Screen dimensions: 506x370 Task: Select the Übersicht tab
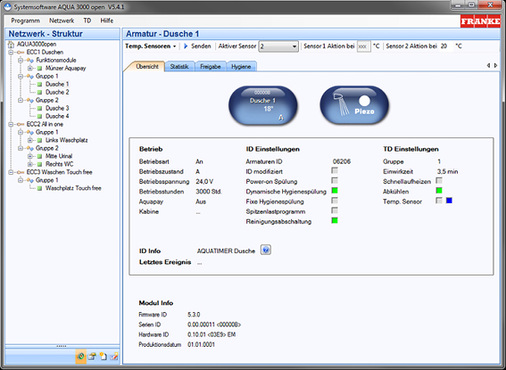147,66
